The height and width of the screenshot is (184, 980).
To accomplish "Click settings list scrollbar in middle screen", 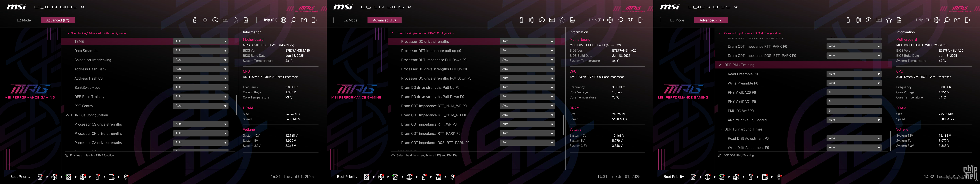I will (x=563, y=125).
